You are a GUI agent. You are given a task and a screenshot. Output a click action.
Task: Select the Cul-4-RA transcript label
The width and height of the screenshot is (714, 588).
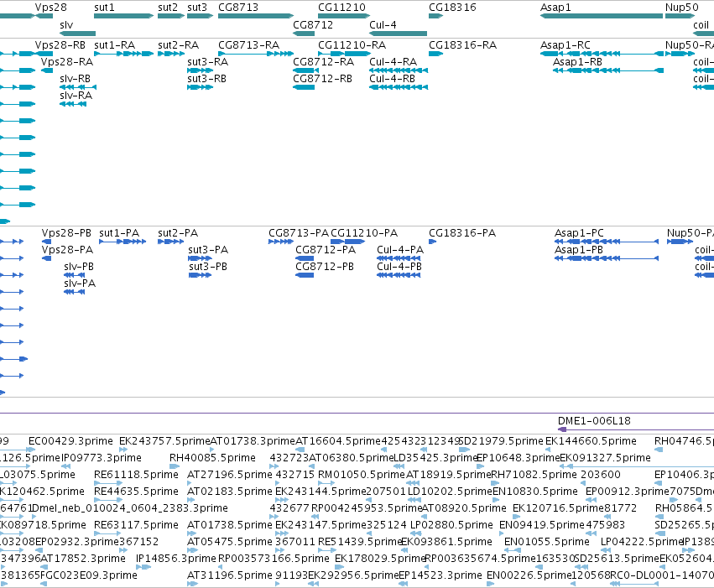[x=393, y=62]
